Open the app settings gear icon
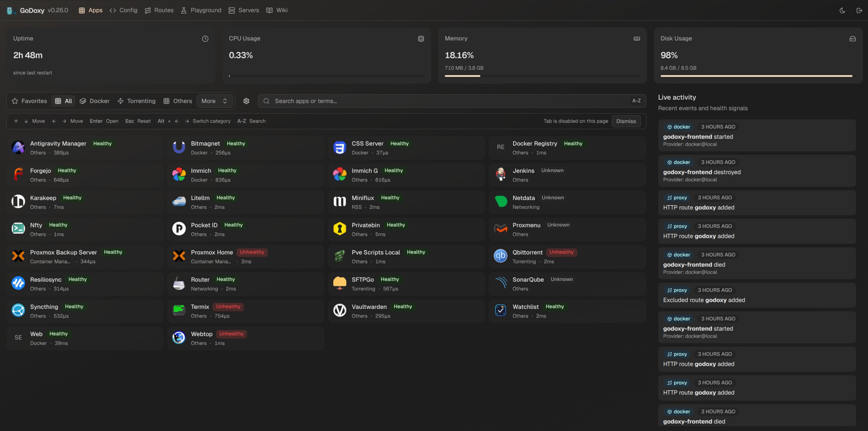 point(246,101)
